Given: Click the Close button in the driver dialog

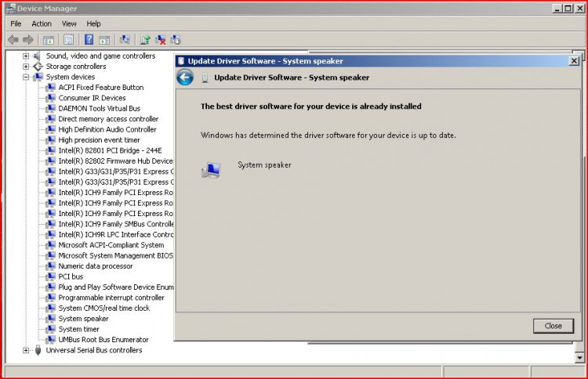Looking at the screenshot, I should [x=554, y=326].
